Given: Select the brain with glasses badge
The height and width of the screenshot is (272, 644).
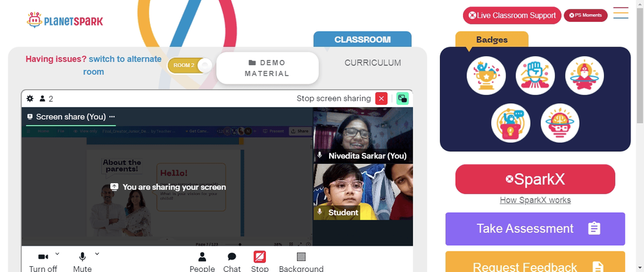Looking at the screenshot, I should [x=560, y=123].
